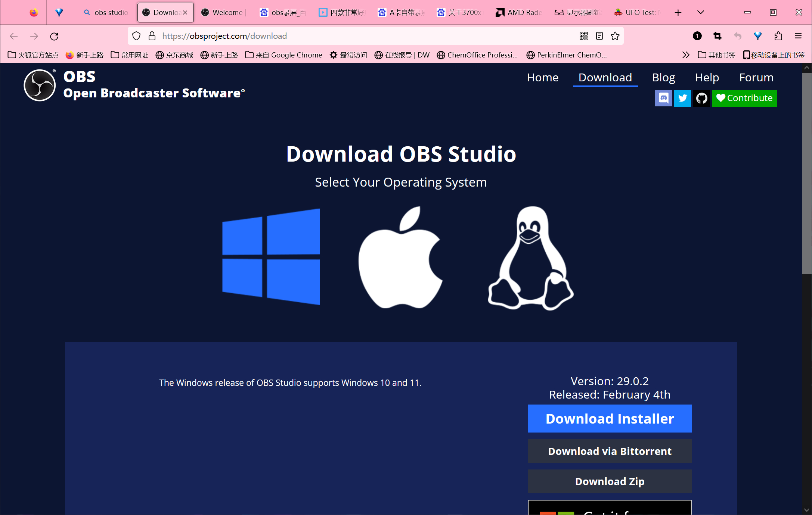Select the macOS Apple logo
This screenshot has width=812, height=515.
click(401, 257)
